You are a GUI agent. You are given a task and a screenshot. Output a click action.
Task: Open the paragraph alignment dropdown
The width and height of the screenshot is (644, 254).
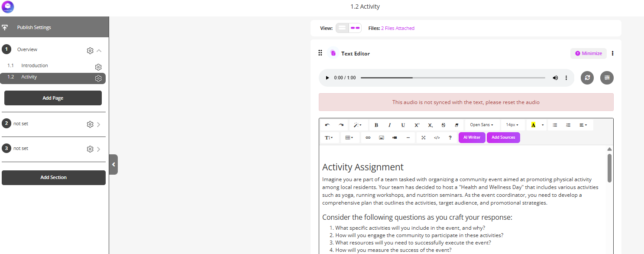[583, 125]
